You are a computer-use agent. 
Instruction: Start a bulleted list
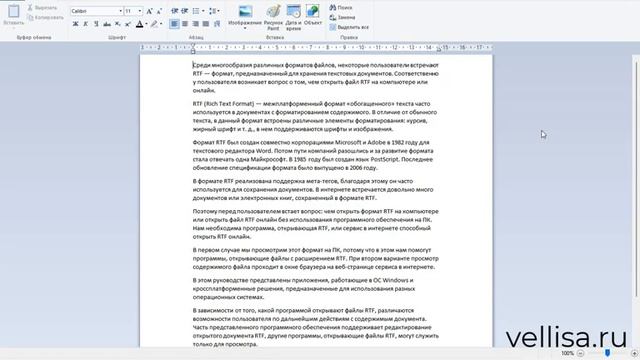pyautogui.click(x=196, y=11)
